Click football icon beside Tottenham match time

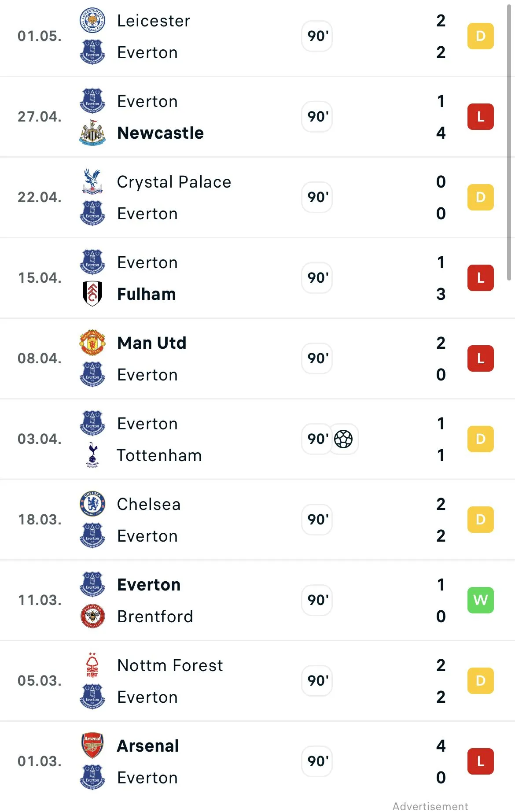343,439
